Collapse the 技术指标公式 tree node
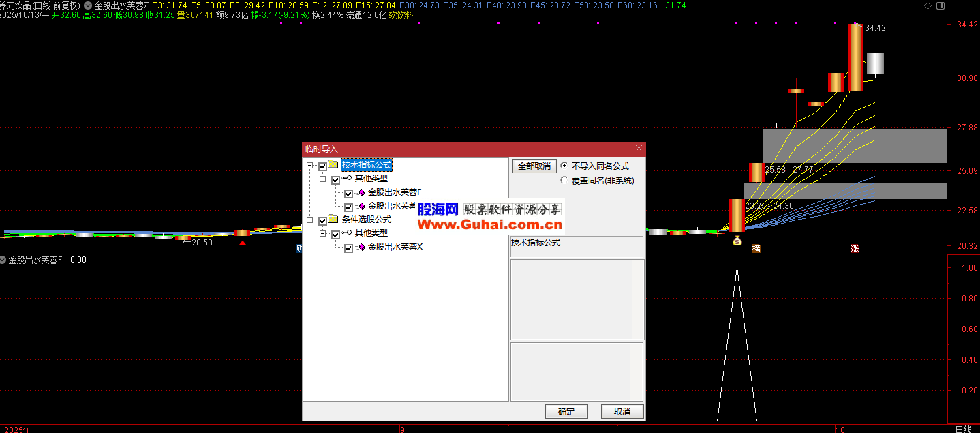 pos(310,166)
